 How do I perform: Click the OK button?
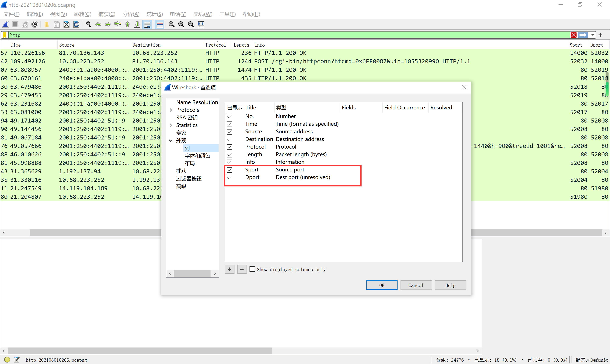tap(381, 285)
